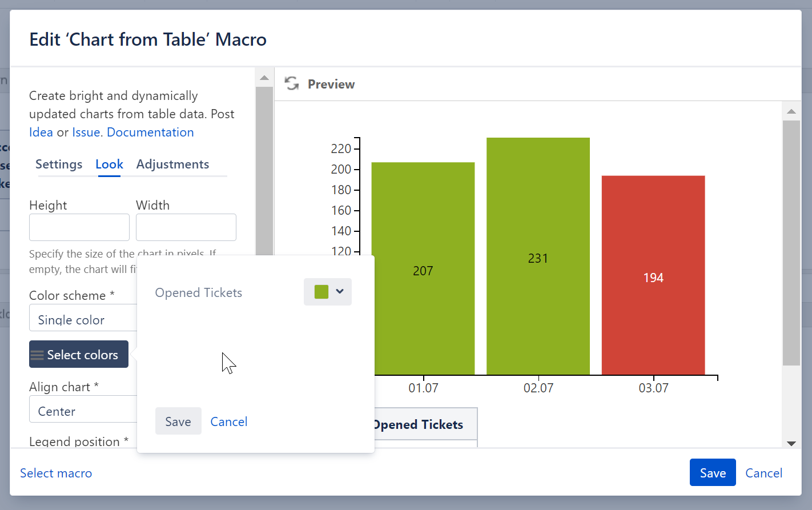The image size is (812, 510).
Task: Click the Idea link
Action: click(41, 132)
